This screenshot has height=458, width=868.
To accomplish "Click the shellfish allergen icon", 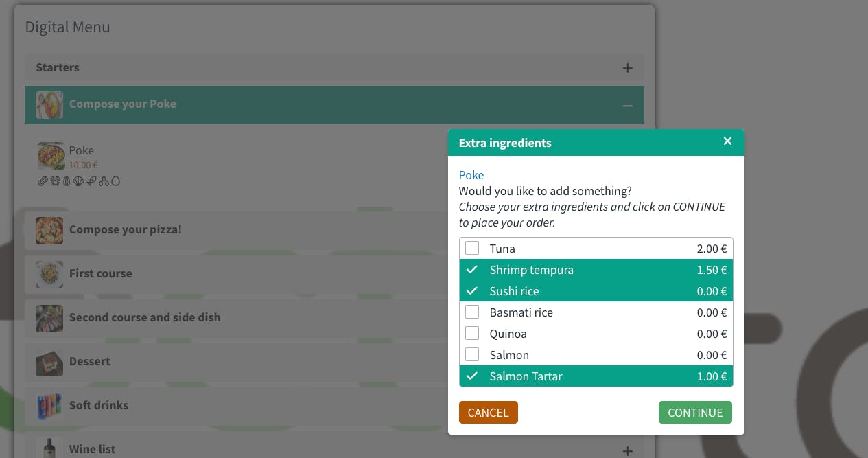I will pyautogui.click(x=78, y=181).
